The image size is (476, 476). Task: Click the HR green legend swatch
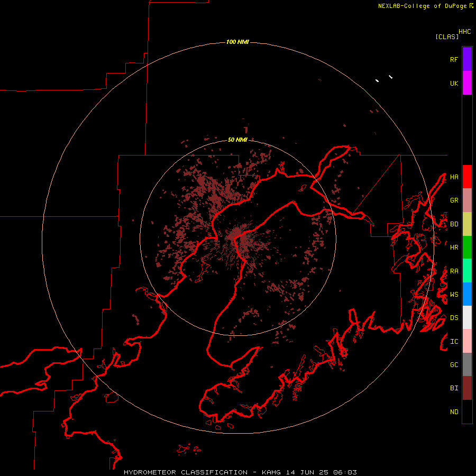click(x=467, y=248)
